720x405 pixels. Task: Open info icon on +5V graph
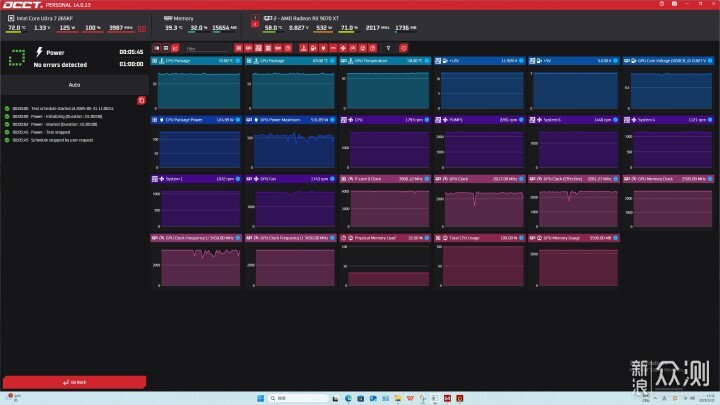[616, 61]
